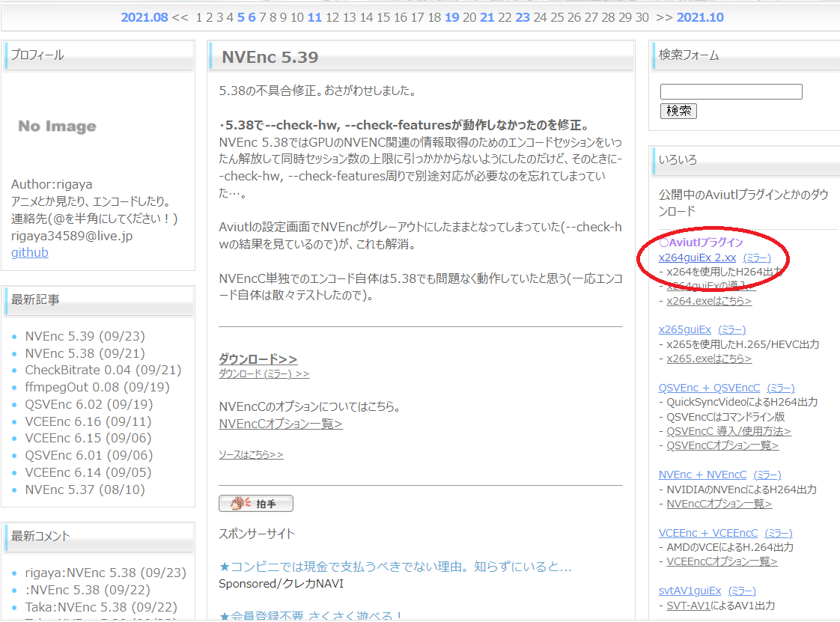Navigate to the 2021.08 archive
This screenshot has height=622, width=840.
[x=144, y=17]
